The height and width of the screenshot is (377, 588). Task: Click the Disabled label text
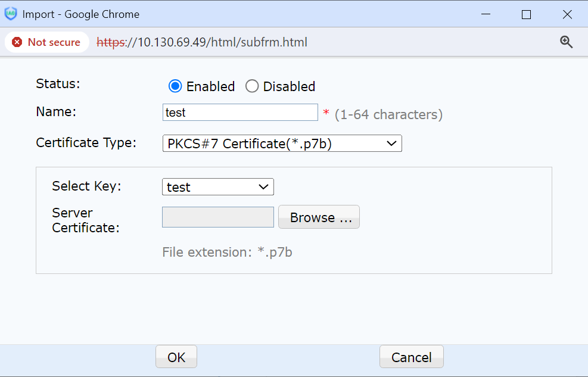pyautogui.click(x=289, y=86)
